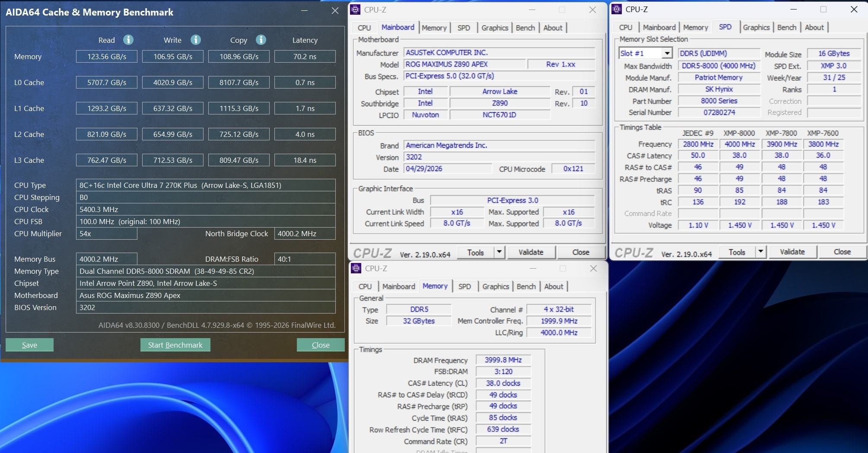
Task: Select Graphics tab in CPU-Z Memory window
Action: tap(496, 286)
